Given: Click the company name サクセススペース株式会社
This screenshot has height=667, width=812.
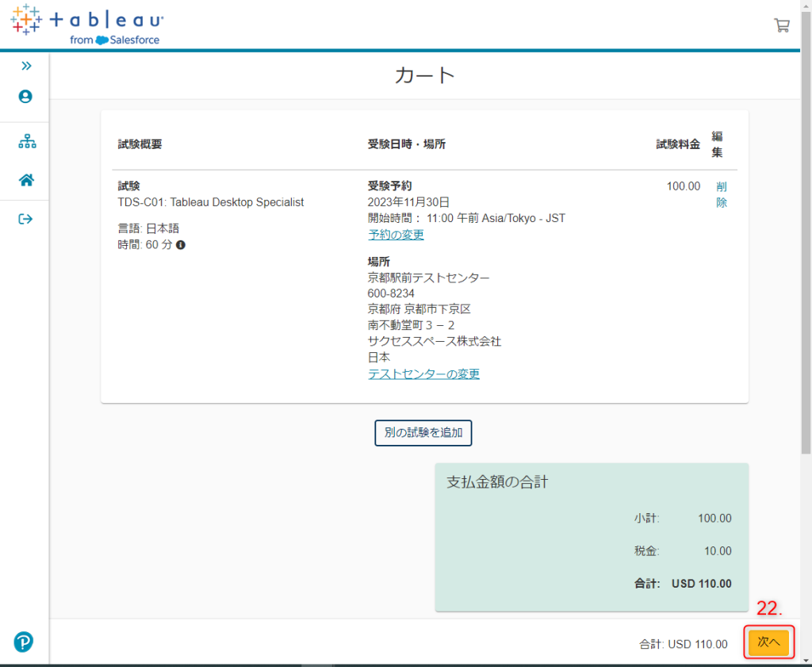Looking at the screenshot, I should coord(435,341).
